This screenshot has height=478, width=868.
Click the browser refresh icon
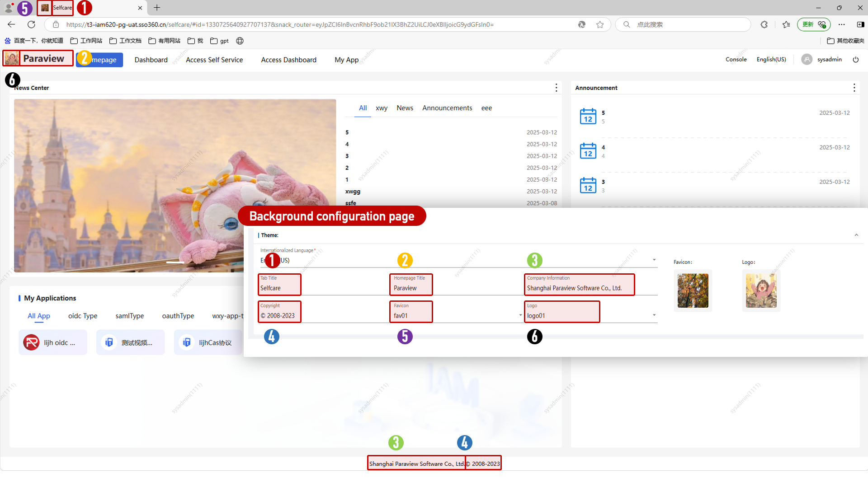click(31, 24)
